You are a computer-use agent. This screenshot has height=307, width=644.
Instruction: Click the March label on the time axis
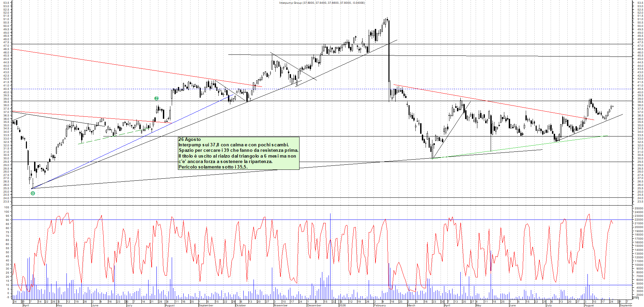coord(411,305)
